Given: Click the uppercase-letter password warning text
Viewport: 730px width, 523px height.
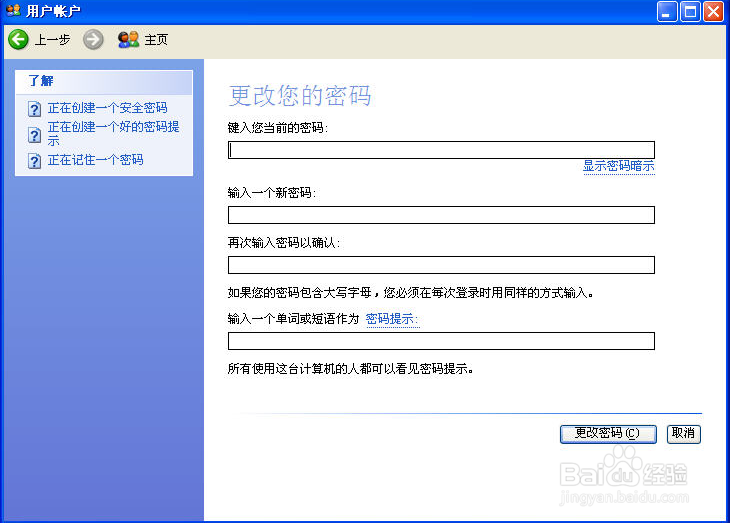Looking at the screenshot, I should pyautogui.click(x=411, y=293).
